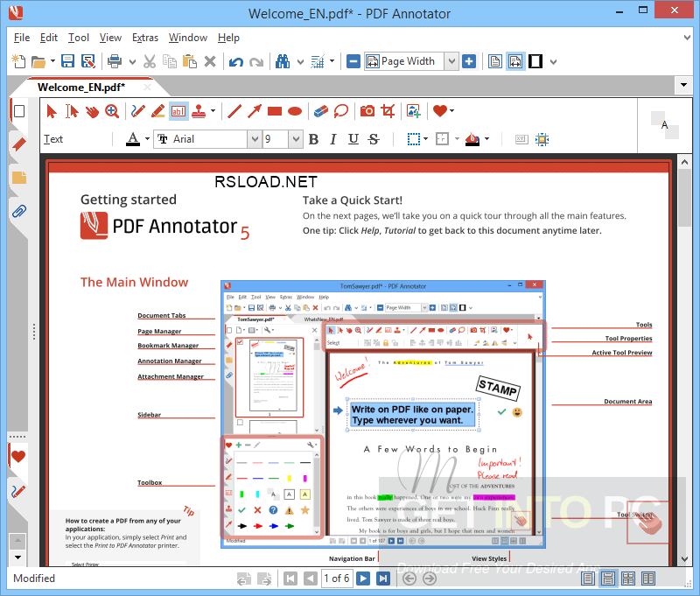Go to the next page

363,578
